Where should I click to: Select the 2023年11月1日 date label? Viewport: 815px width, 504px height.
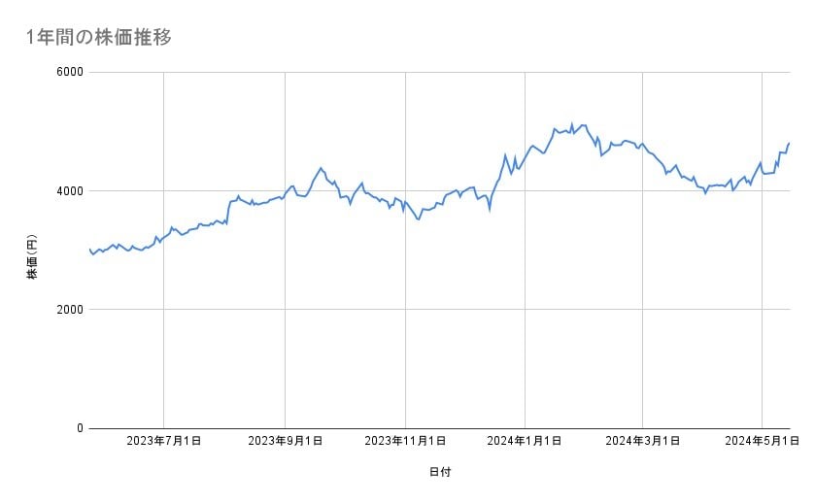(405, 441)
